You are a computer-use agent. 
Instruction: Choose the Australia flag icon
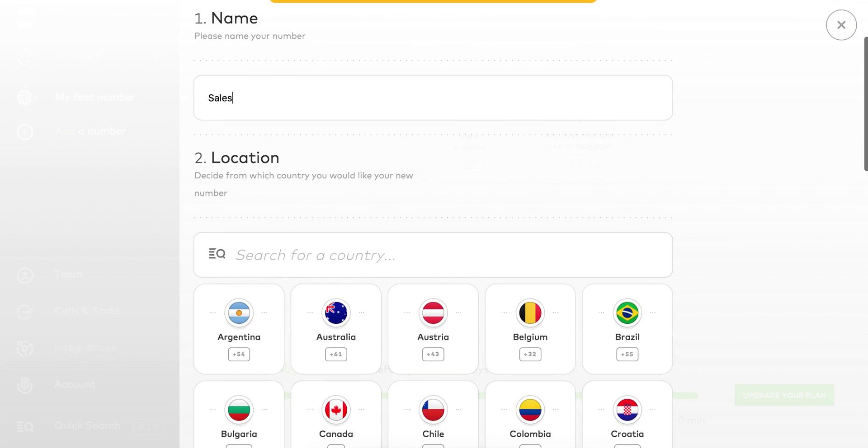336,313
